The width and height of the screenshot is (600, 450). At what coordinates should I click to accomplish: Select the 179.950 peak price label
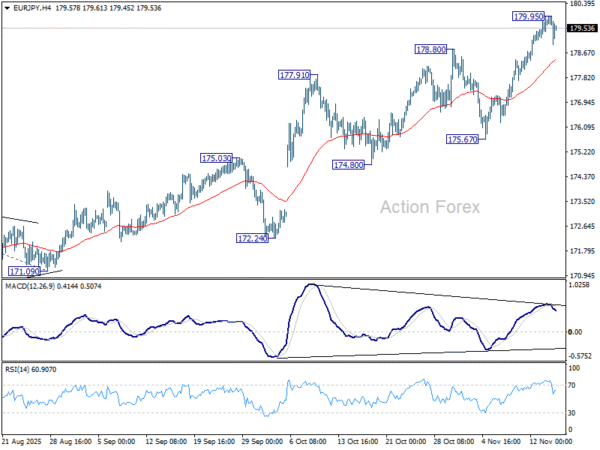pos(529,17)
